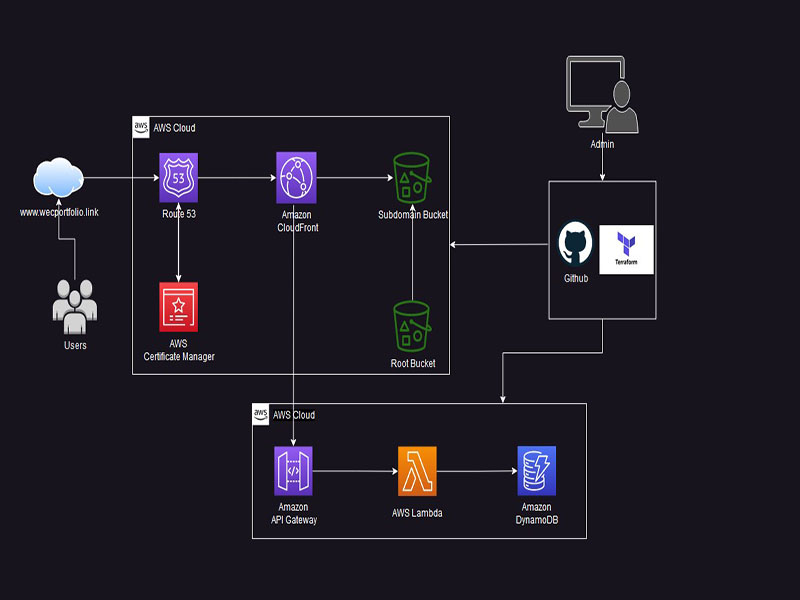This screenshot has width=800, height=600.
Task: Click the Admin computer user icon
Action: [602, 95]
